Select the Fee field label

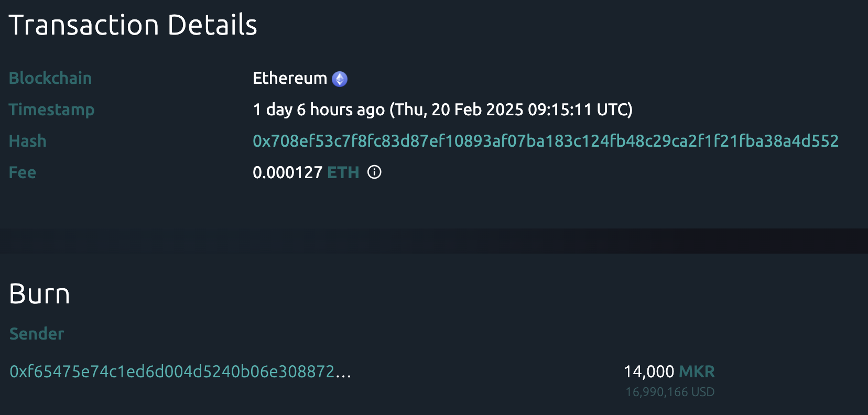(23, 172)
